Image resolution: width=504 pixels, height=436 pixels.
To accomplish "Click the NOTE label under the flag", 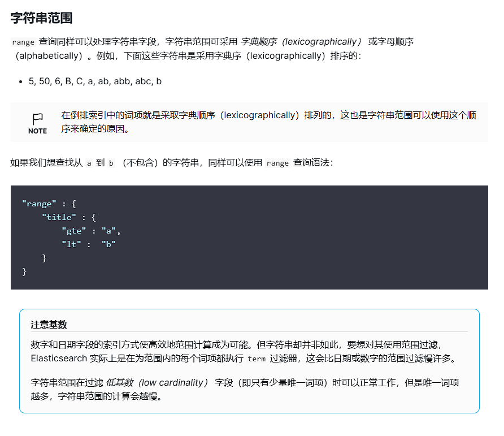I will (x=37, y=131).
